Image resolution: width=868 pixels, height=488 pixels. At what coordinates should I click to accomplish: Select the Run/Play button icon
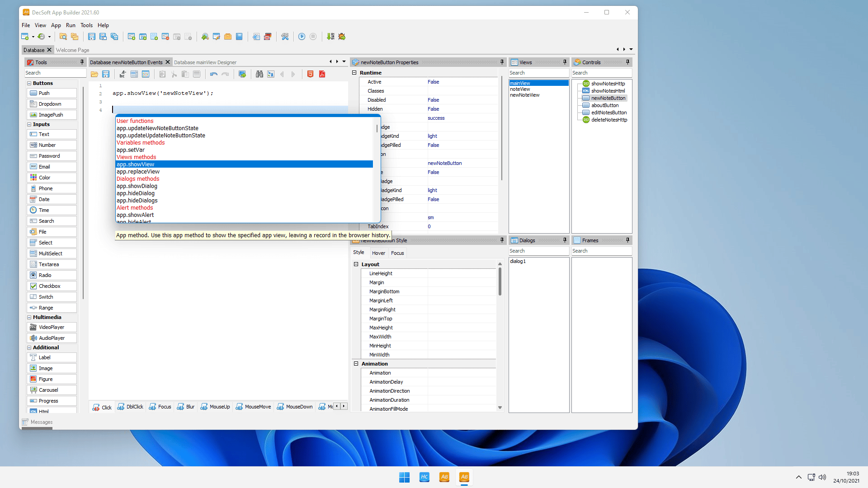point(302,36)
